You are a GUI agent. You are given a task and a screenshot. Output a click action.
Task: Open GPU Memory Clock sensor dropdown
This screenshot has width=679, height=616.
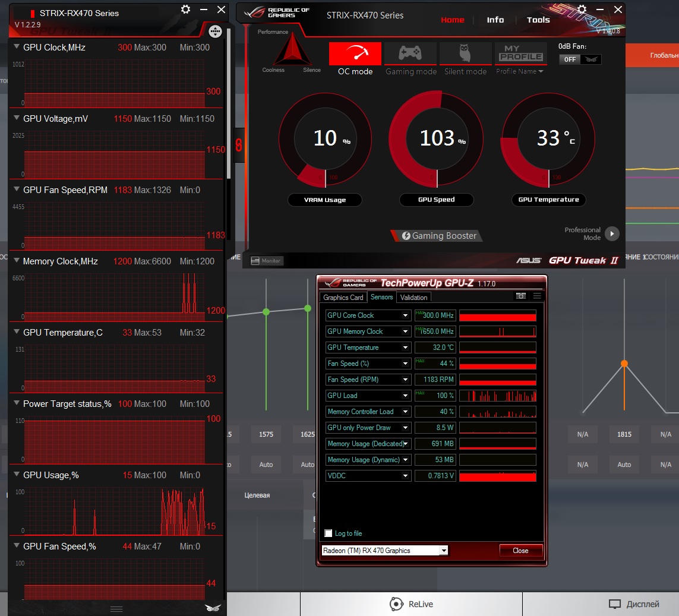405,331
